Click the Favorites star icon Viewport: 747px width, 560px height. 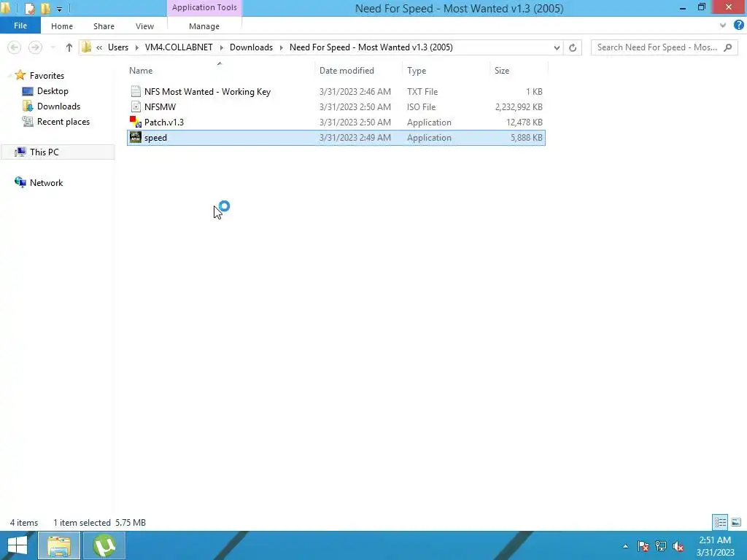coord(20,75)
